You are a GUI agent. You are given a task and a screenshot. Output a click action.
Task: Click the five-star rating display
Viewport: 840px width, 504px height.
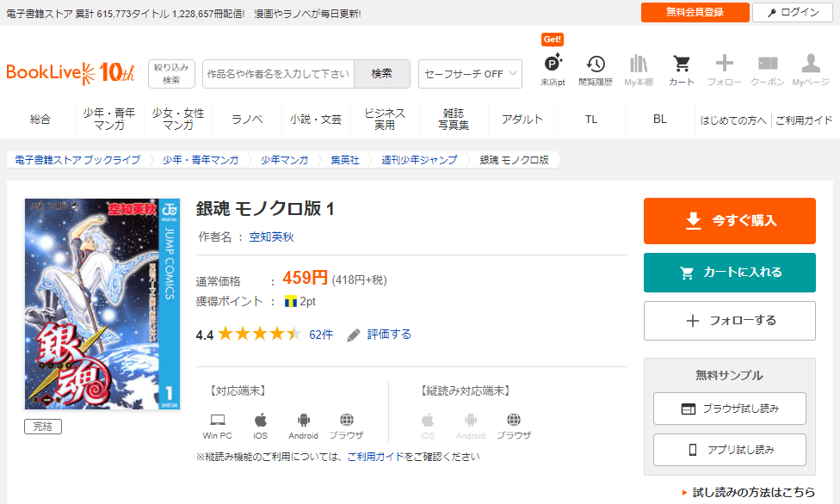[259, 335]
